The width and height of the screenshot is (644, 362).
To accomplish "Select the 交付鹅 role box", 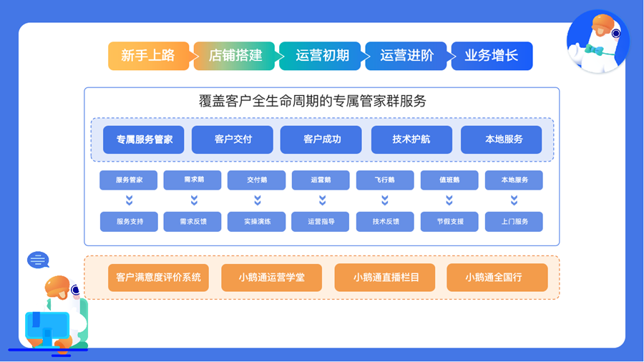I will (x=256, y=180).
